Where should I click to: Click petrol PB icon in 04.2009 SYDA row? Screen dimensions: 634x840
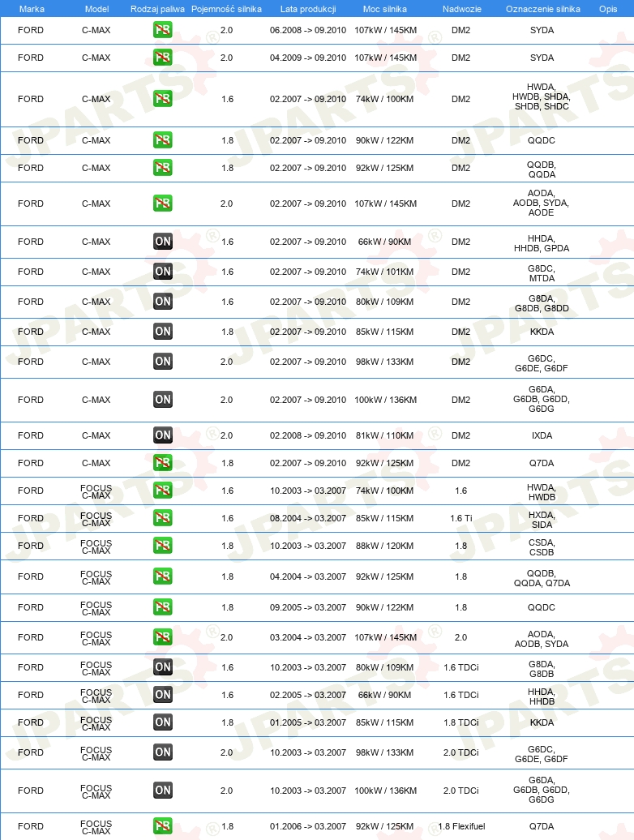[x=163, y=58]
